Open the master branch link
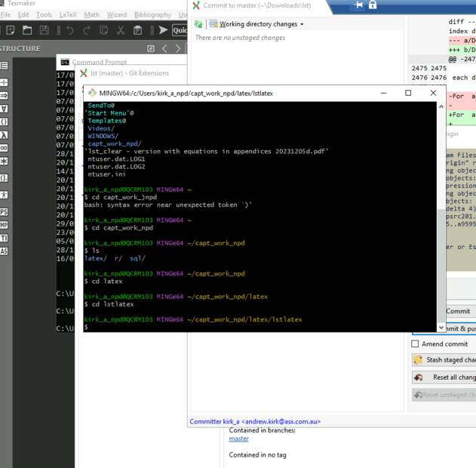The height and width of the screenshot is (468, 476). click(239, 439)
